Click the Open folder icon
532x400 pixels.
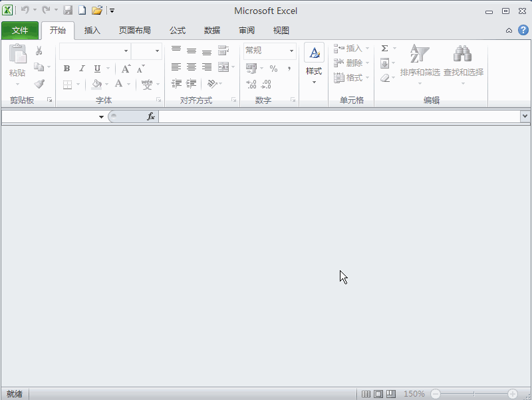97,10
